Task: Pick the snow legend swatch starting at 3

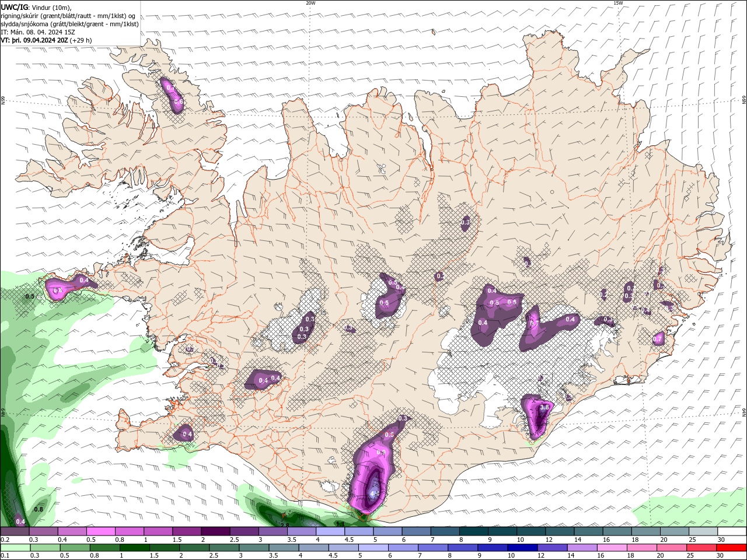Action: tap(273, 531)
